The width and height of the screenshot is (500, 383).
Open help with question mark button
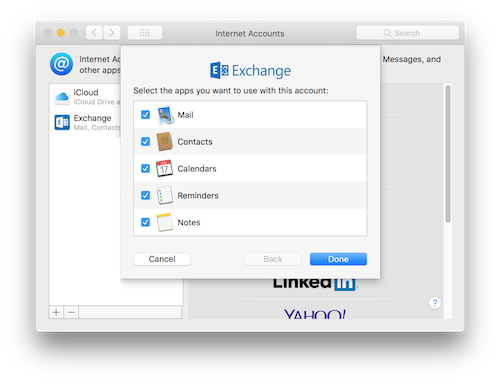435,303
